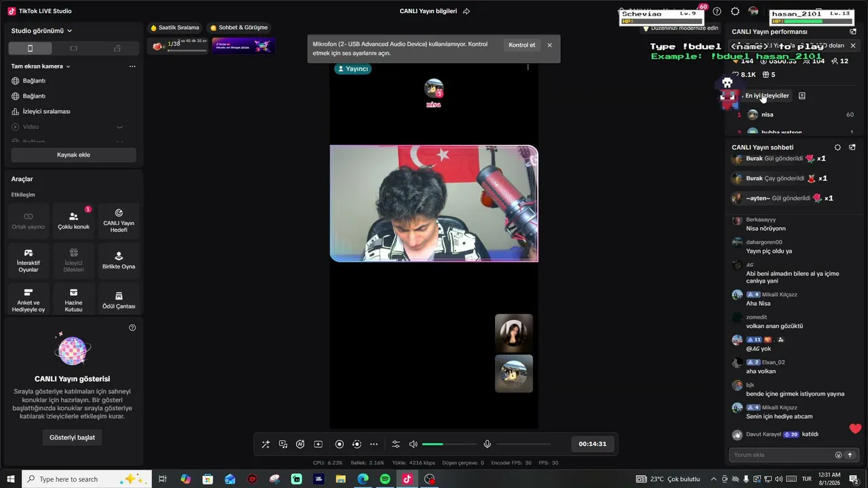The height and width of the screenshot is (488, 868).
Task: Select the İzleyici sıralaması source
Action: (73, 111)
